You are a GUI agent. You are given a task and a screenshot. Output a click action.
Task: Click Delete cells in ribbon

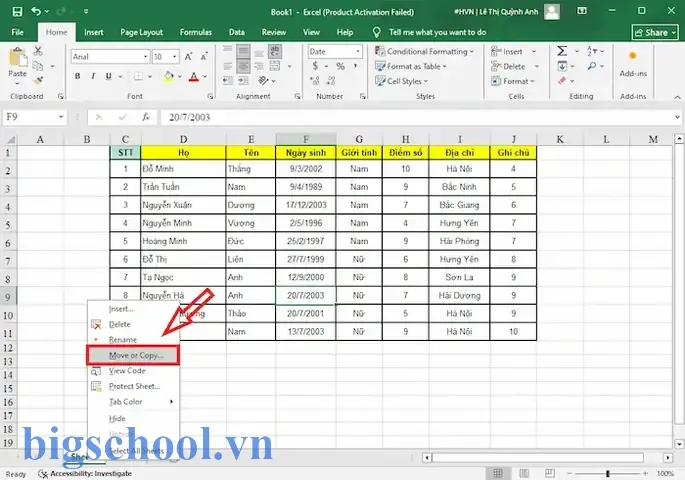[508, 66]
